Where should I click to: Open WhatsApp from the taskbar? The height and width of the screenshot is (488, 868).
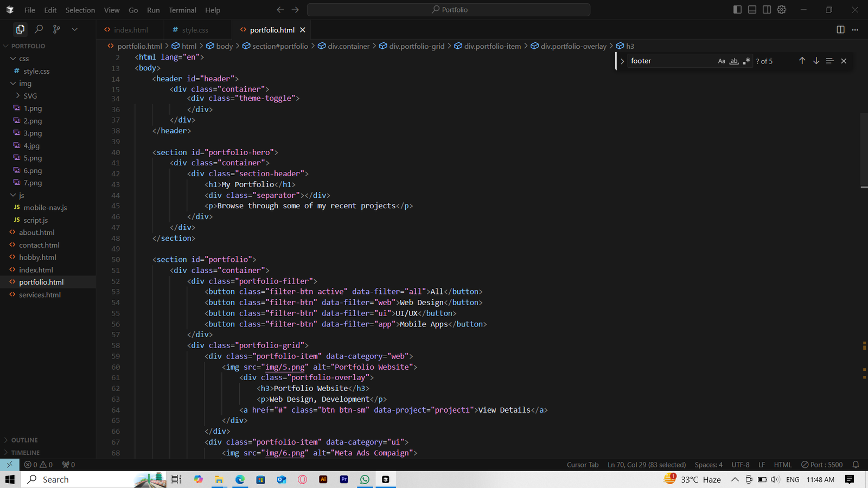[x=365, y=479]
